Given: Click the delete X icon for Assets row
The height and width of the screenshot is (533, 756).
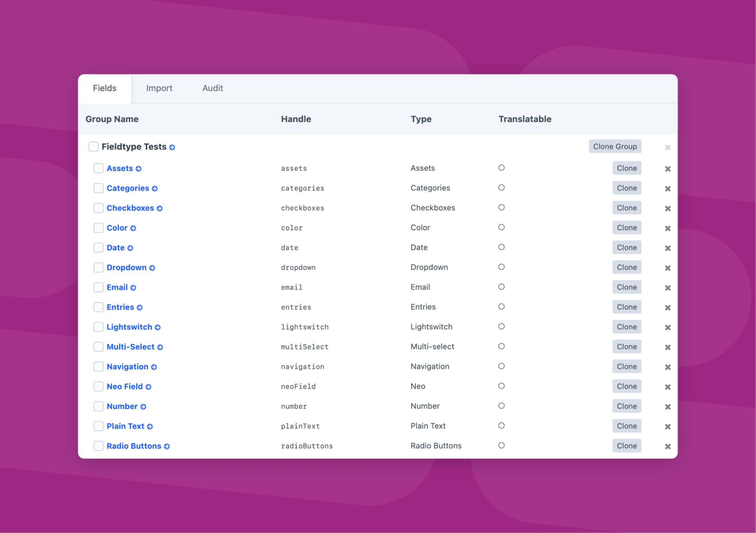Looking at the screenshot, I should [667, 169].
